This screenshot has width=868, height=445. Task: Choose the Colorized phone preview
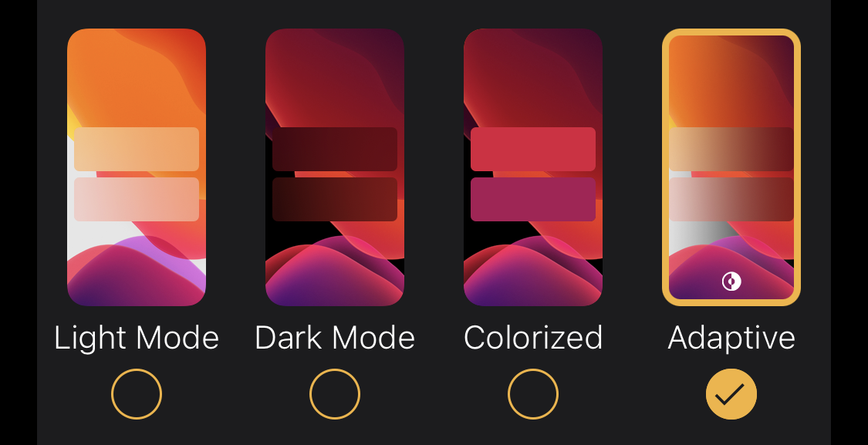(x=533, y=167)
